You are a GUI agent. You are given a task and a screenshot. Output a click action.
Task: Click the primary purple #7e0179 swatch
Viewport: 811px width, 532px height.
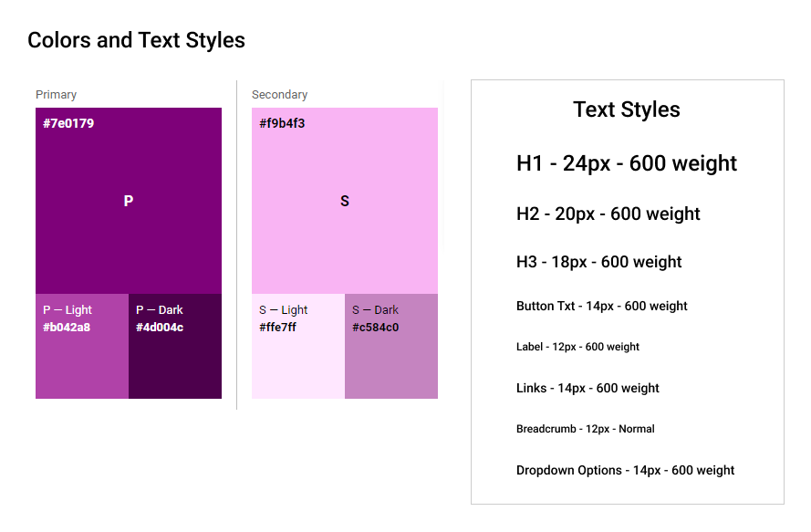coord(128,164)
